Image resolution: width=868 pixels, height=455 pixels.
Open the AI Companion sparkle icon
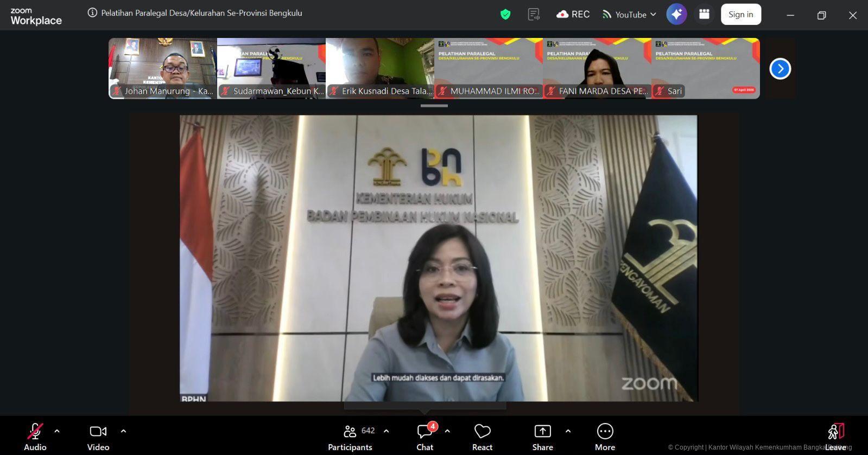[676, 15]
